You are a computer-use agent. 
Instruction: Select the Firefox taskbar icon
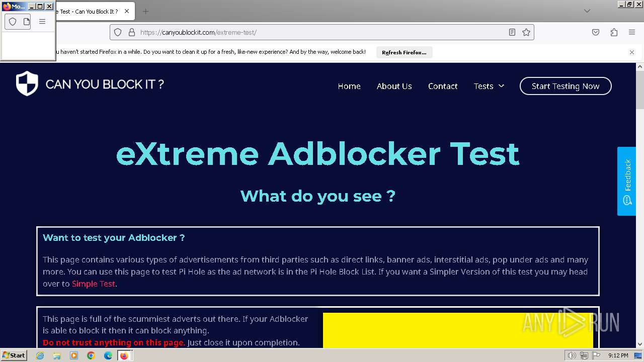pos(124,355)
